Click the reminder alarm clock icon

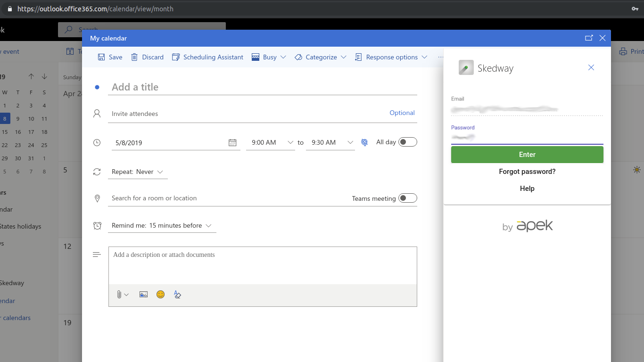(97, 226)
